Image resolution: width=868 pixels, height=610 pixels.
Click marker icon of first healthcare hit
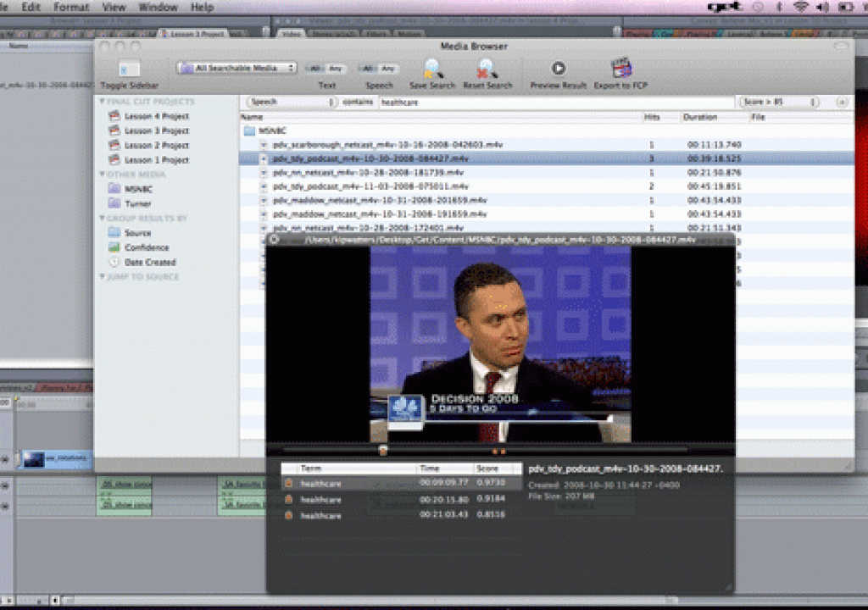288,483
